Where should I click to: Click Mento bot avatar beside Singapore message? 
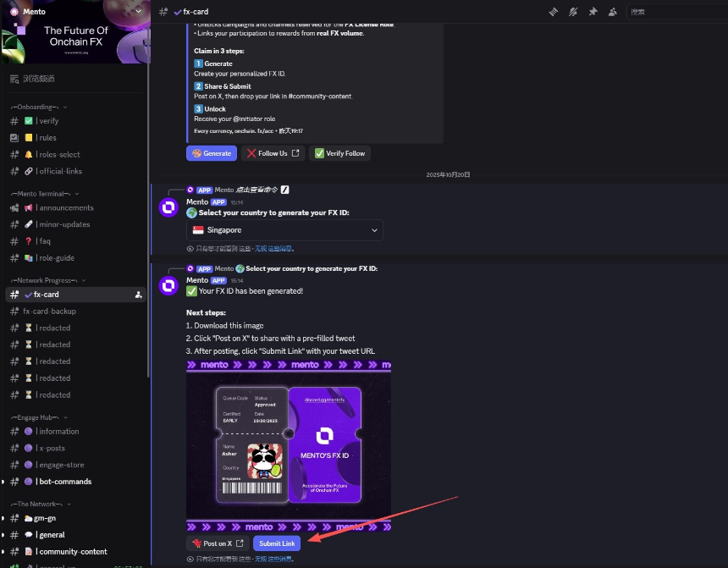point(168,207)
